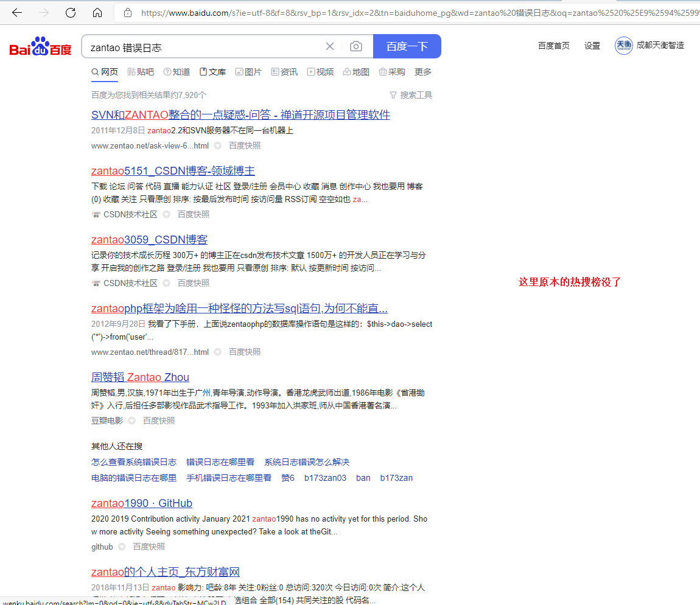Open zantao的个人主页_东方财富网 result
The width and height of the screenshot is (700, 605).
click(166, 572)
